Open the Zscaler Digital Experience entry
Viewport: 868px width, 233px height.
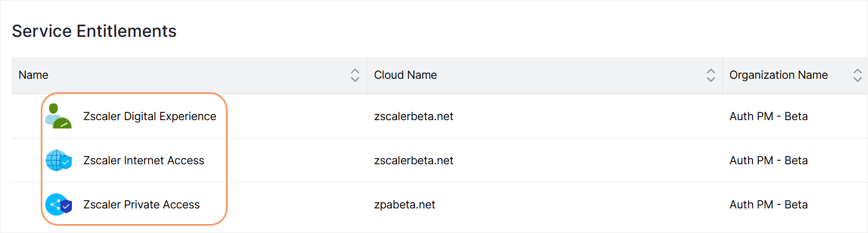tap(150, 116)
